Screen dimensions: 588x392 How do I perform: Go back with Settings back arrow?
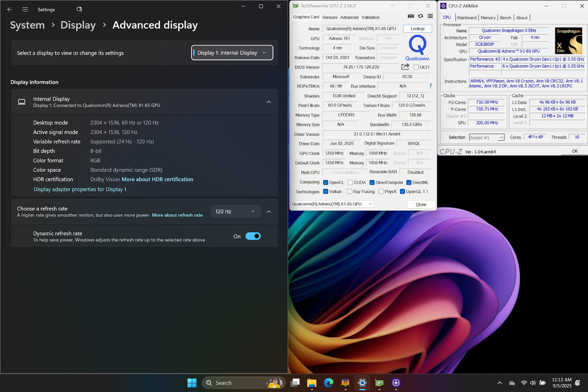click(10, 10)
